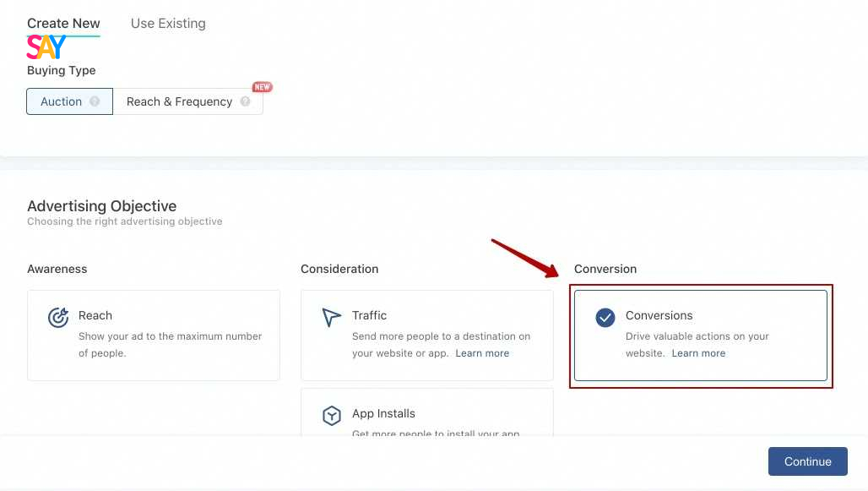Open the Reach & Frequency help icon
868x491 pixels.
(x=245, y=101)
